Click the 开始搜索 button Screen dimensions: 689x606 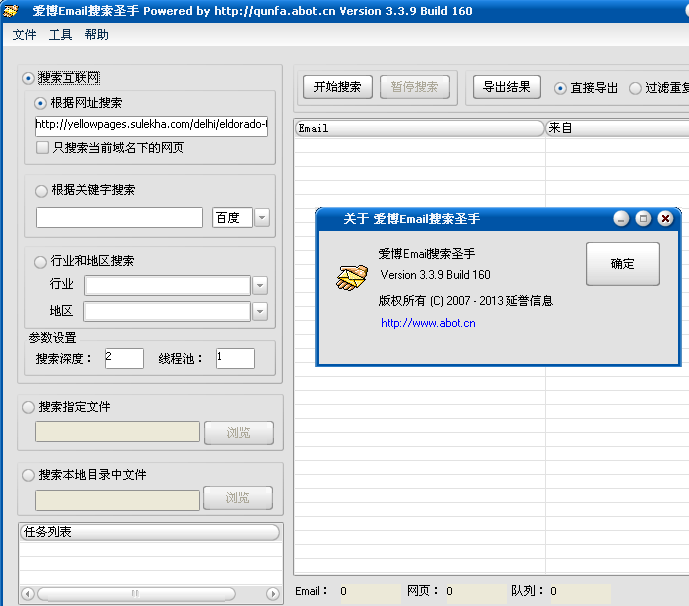(337, 87)
